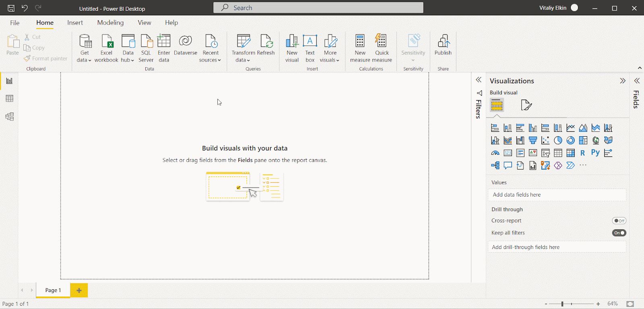Select the globe Map visual
644x309 pixels.
pyautogui.click(x=596, y=141)
